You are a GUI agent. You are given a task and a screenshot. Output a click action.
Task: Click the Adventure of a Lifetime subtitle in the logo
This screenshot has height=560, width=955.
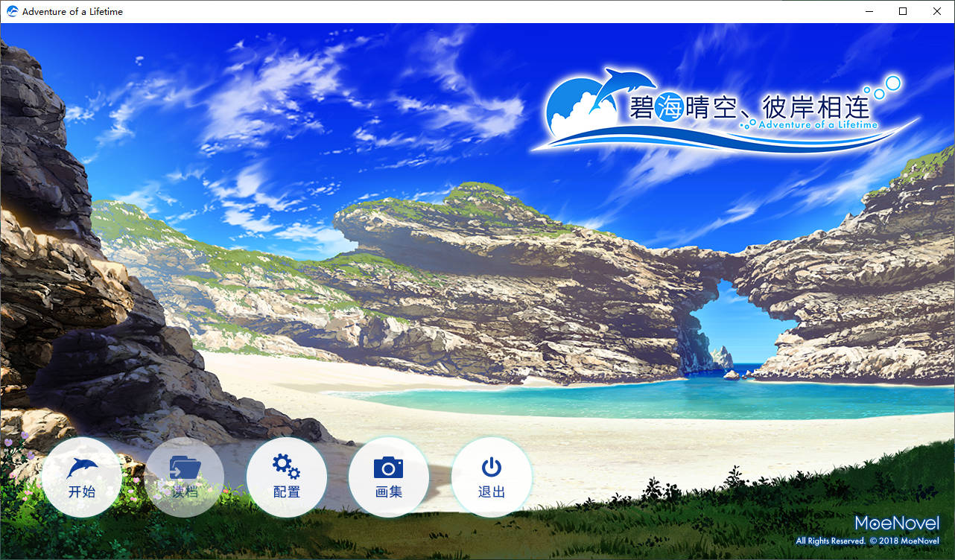[818, 125]
